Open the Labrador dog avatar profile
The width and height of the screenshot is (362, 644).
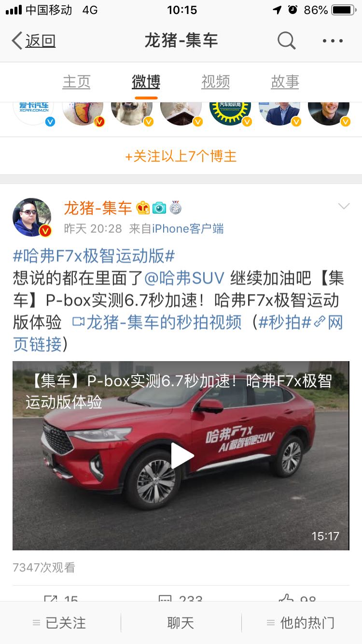[131, 110]
